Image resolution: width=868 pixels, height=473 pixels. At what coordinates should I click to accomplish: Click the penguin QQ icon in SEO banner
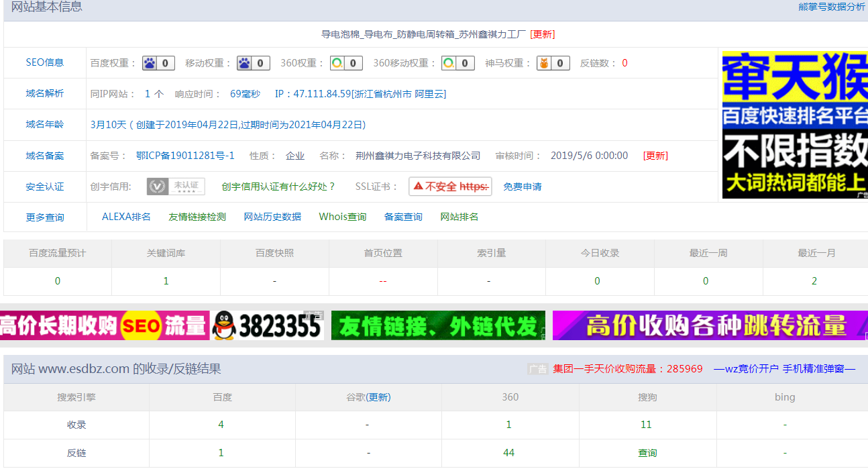point(225,326)
